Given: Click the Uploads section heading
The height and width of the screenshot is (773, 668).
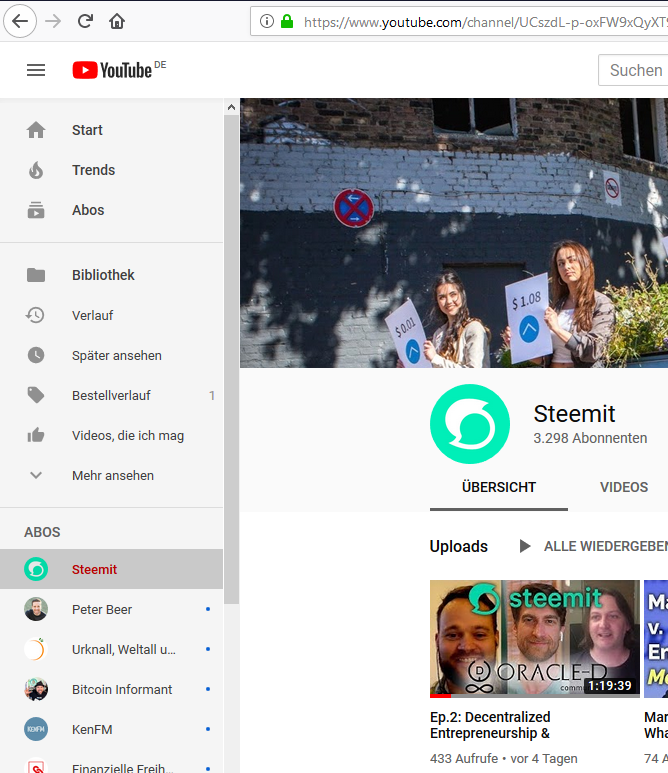Looking at the screenshot, I should tap(458, 546).
